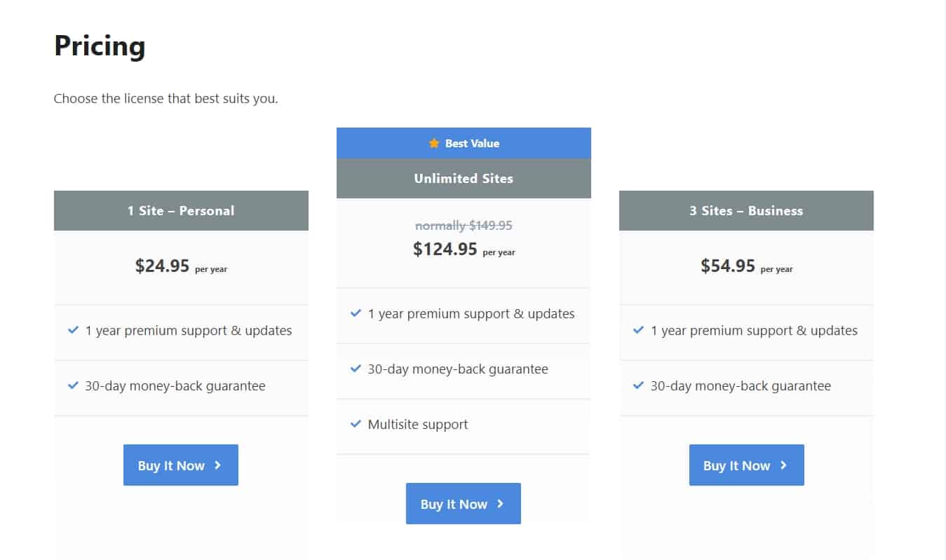Image resolution: width=946 pixels, height=560 pixels.
Task: Click checkmark next to Unlimited Sites premium support
Action: click(356, 313)
